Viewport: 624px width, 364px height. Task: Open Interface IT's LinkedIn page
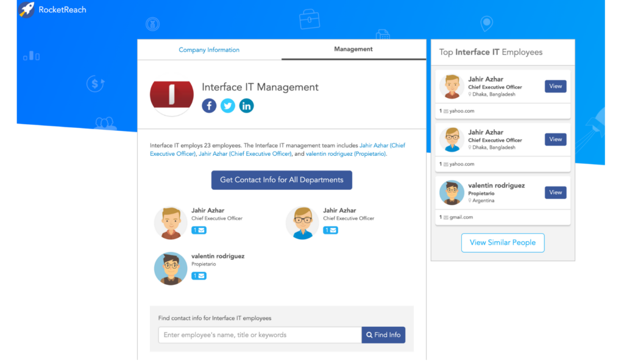point(246,105)
